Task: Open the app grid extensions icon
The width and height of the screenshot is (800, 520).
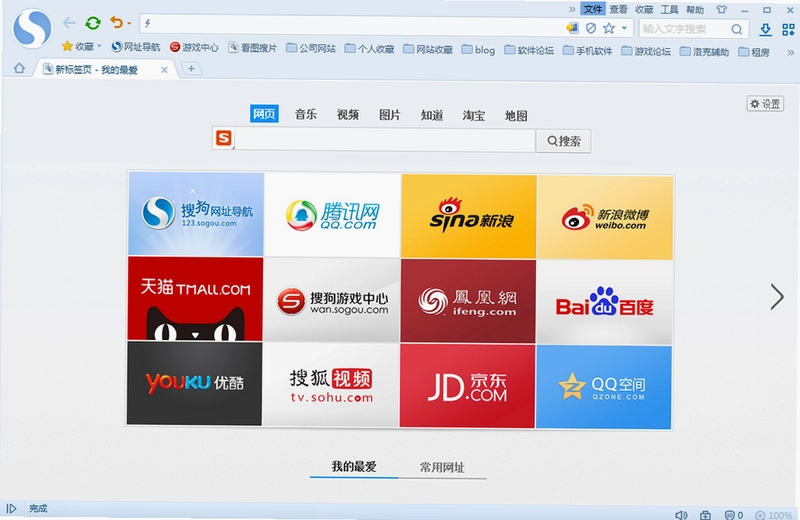Action: tap(788, 30)
